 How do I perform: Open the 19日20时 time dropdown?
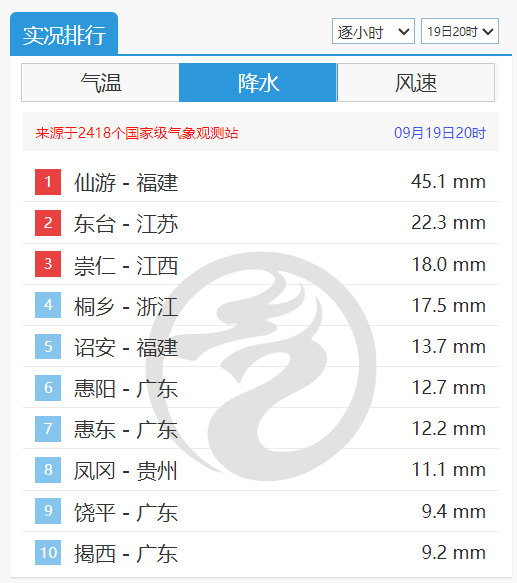point(460,31)
